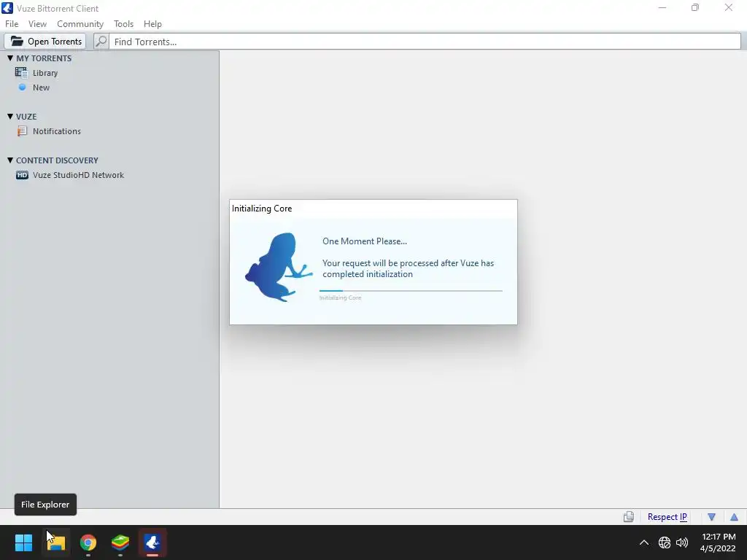Image resolution: width=747 pixels, height=560 pixels.
Task: Click the HD badge icon
Action: pos(22,175)
